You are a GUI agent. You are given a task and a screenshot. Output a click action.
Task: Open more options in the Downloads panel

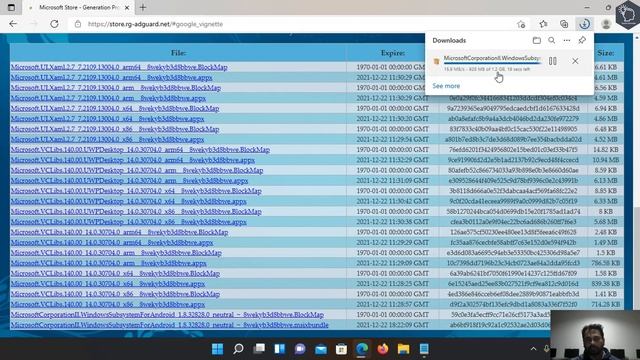click(567, 40)
